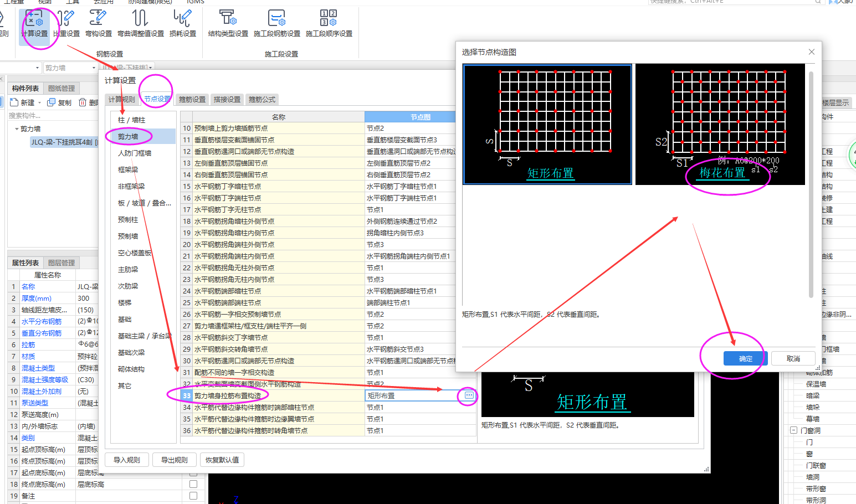
Task: Switch to the 节点设置 tab
Action: click(x=157, y=99)
